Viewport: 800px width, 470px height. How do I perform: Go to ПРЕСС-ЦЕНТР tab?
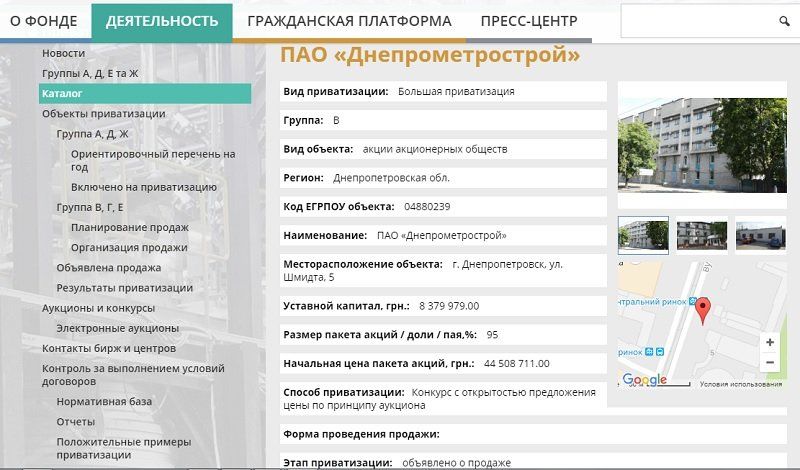528,21
